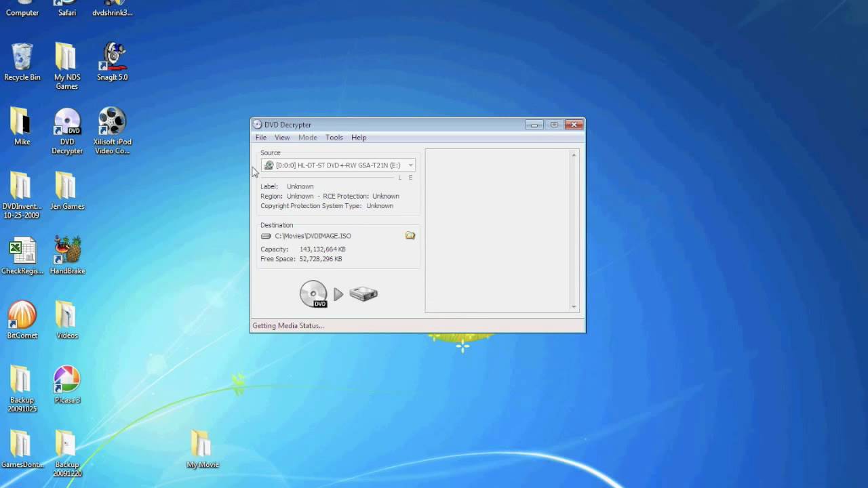The width and height of the screenshot is (868, 488).
Task: Select Backup 20091025 folder
Action: pyautogui.click(x=22, y=389)
